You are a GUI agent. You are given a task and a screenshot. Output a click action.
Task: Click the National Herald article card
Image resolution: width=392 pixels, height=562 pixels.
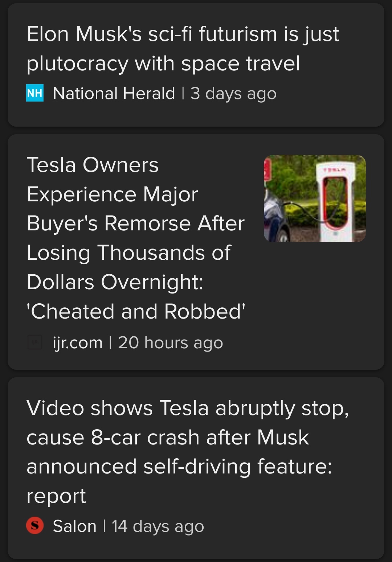click(x=196, y=63)
